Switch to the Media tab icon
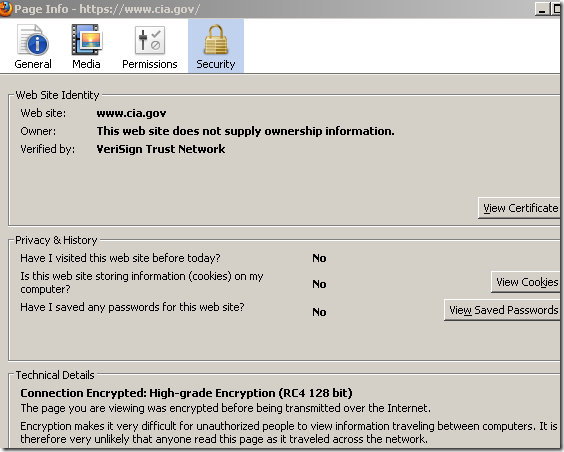The height and width of the screenshot is (452, 564). [x=86, y=40]
